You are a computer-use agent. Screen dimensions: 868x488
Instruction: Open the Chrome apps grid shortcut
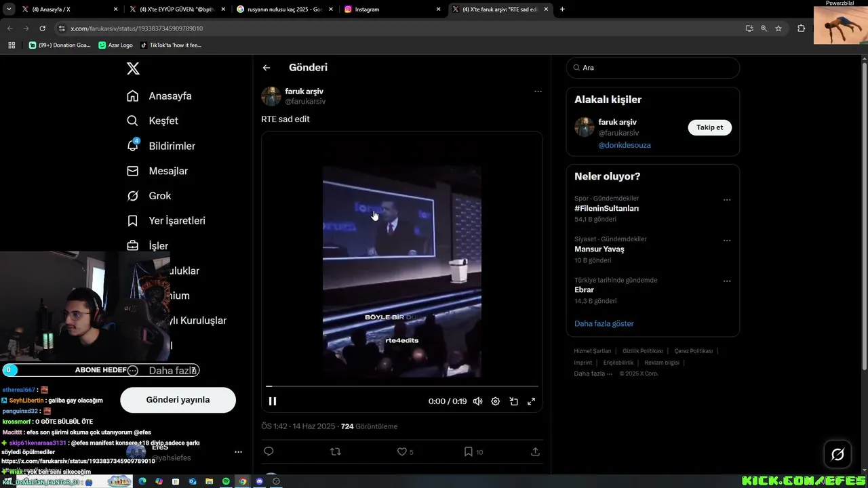pyautogui.click(x=12, y=45)
